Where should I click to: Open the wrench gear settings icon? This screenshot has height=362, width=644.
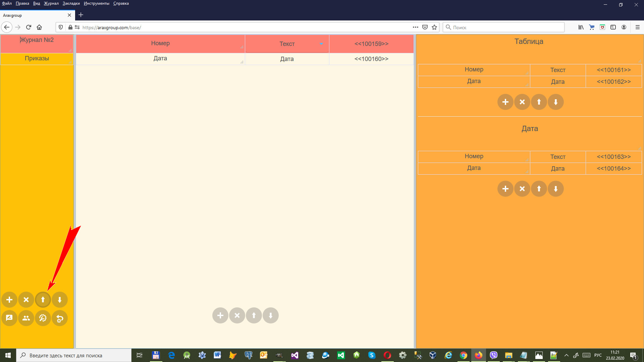(x=43, y=318)
